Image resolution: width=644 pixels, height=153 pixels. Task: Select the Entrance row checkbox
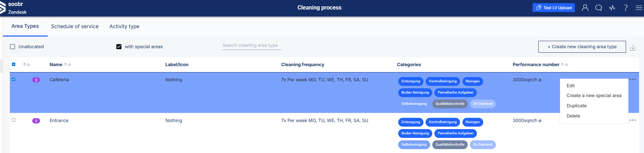14,120
